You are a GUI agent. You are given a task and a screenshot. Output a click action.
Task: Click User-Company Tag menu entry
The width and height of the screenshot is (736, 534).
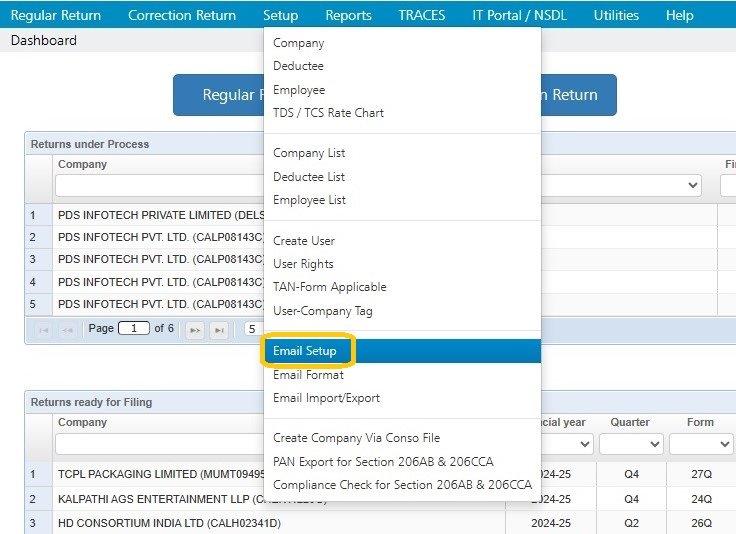point(322,311)
